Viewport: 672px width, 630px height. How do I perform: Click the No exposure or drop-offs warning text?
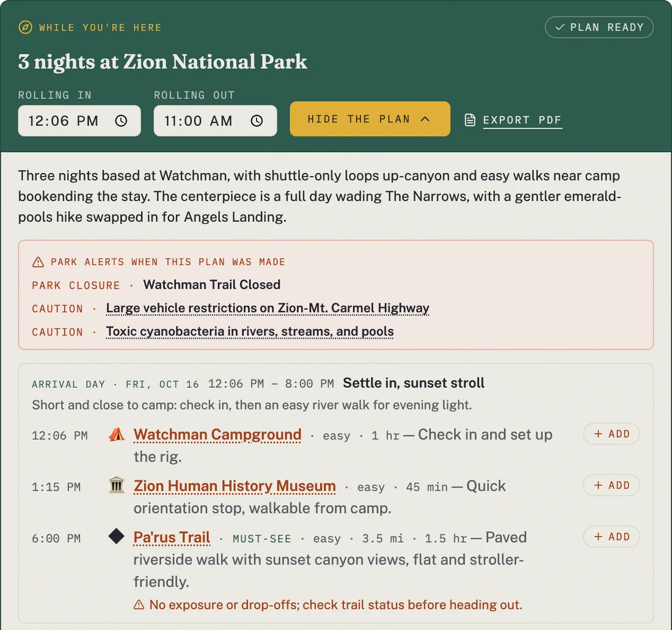click(335, 605)
